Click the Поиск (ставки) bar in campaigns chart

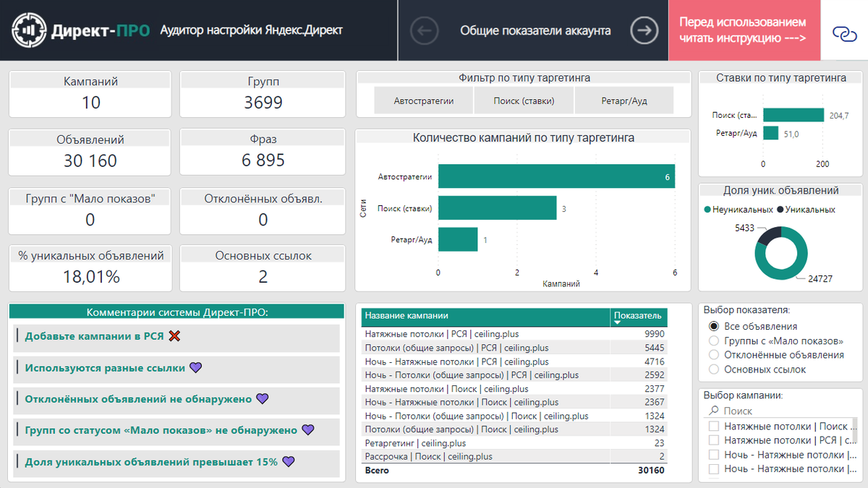coord(497,208)
